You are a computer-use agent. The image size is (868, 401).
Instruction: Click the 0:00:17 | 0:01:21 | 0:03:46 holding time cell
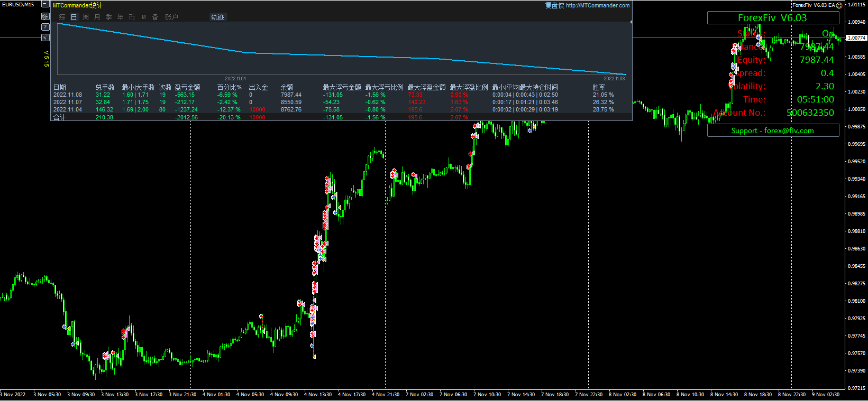(525, 102)
